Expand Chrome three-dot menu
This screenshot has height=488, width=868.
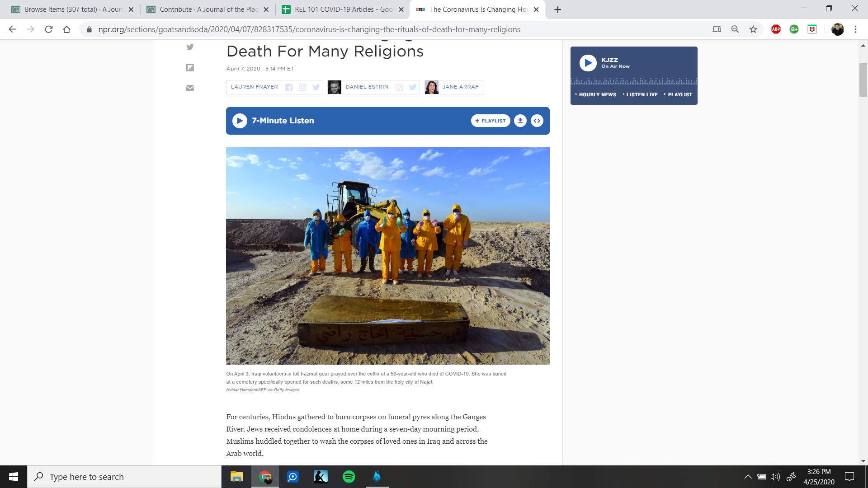click(x=855, y=29)
